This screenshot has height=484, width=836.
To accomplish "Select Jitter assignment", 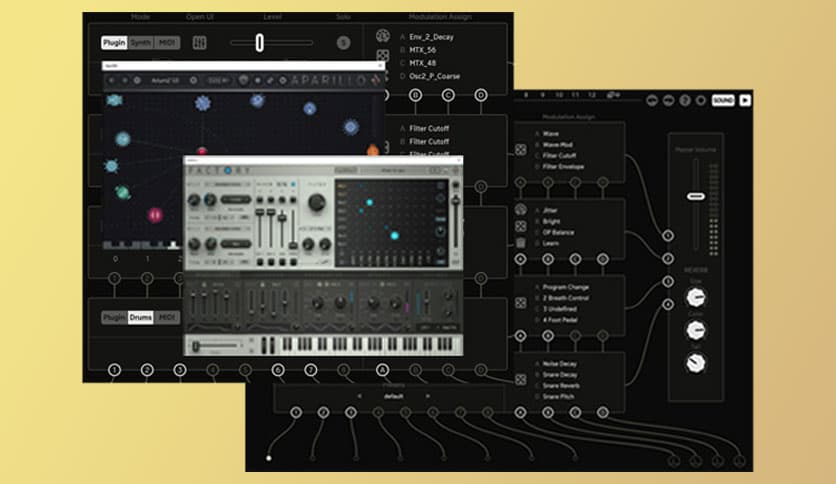I will point(550,210).
